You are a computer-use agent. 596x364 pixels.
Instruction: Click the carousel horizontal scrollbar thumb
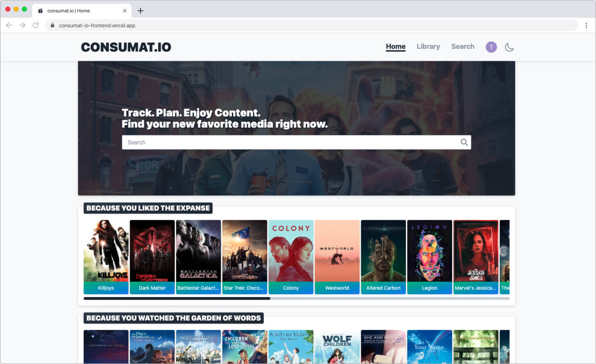coord(177,298)
